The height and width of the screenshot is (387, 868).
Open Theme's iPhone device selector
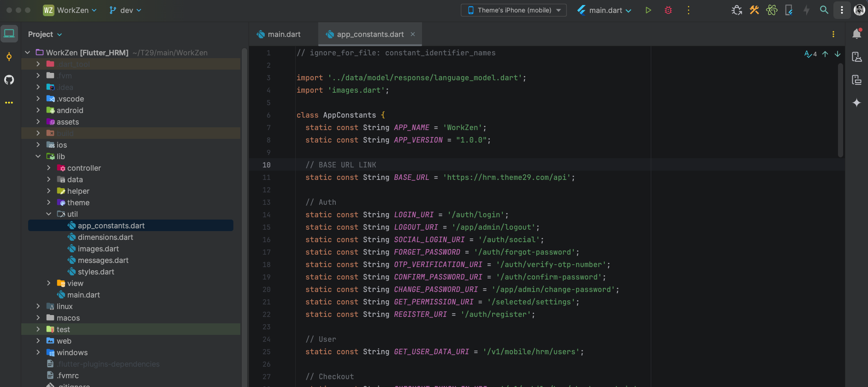(x=514, y=10)
